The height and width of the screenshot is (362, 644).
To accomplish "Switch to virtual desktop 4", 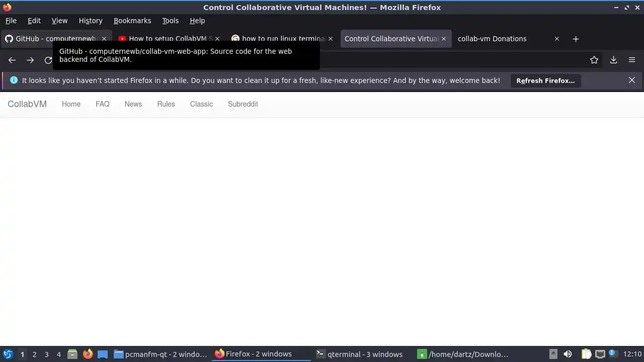I will (58, 354).
